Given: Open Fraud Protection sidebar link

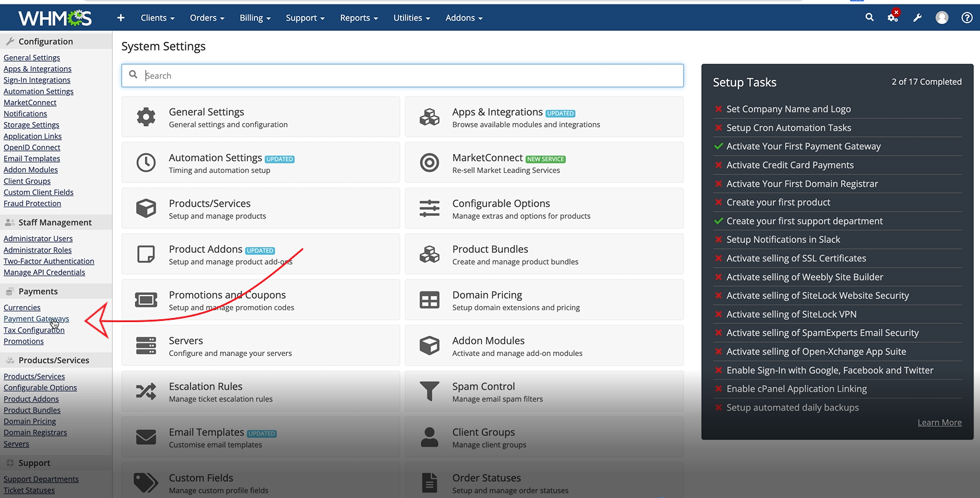Looking at the screenshot, I should pos(32,203).
